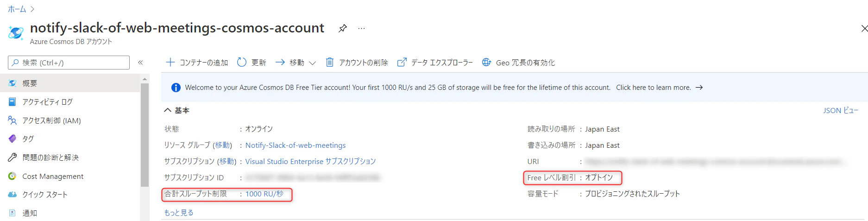868x221 pixels.
Task: Enable Geo 冗長の有効化 globe icon
Action: pos(486,62)
